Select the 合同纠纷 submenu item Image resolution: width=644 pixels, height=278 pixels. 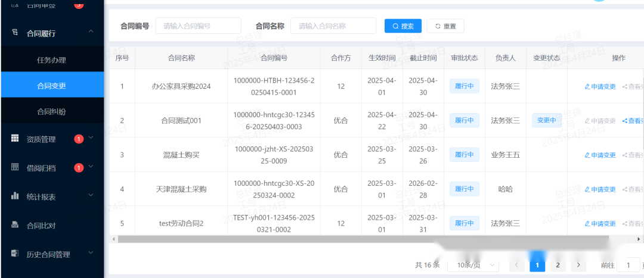click(51, 111)
